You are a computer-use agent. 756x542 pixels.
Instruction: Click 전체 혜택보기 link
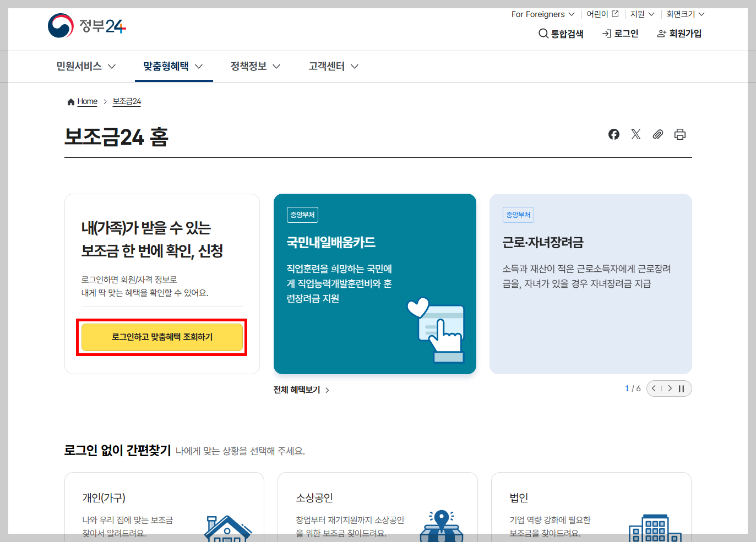(301, 390)
